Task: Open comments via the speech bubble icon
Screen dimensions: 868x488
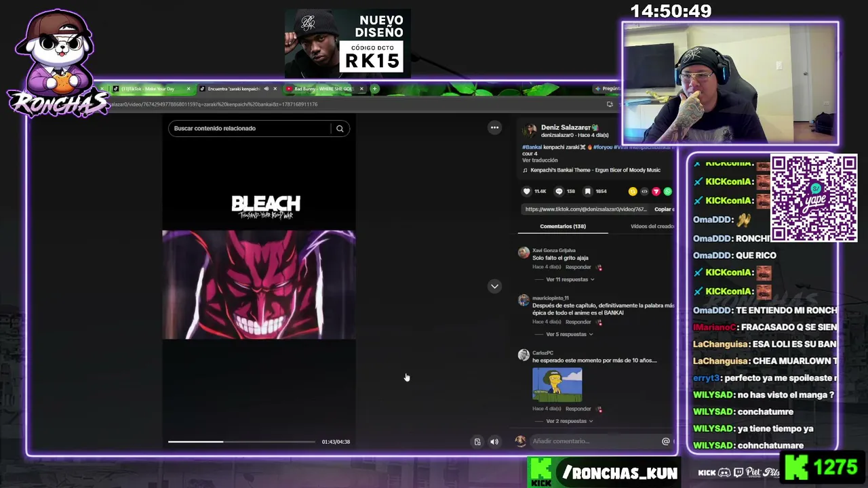Action: (559, 191)
